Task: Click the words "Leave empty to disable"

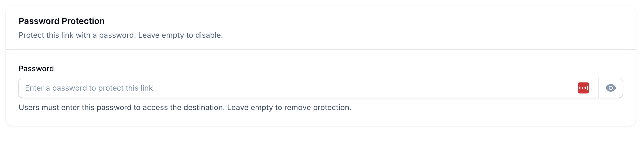Action: coord(180,35)
